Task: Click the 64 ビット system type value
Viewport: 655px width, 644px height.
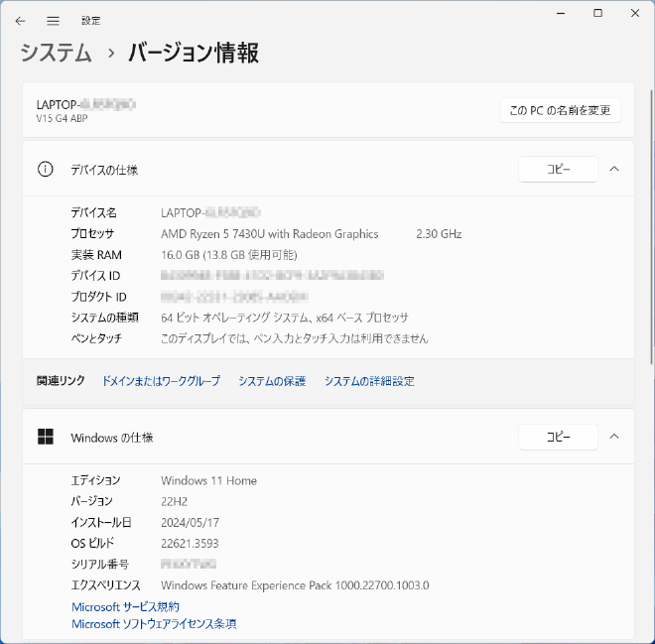Action: [285, 318]
